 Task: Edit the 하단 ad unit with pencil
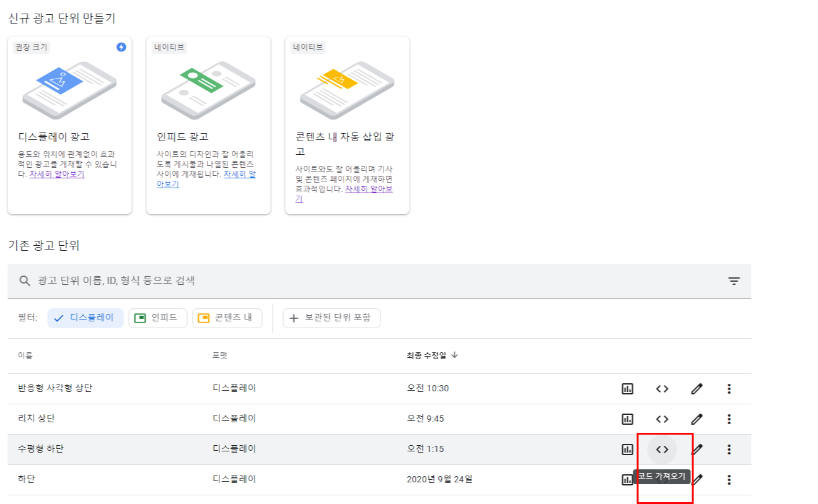[x=698, y=479]
